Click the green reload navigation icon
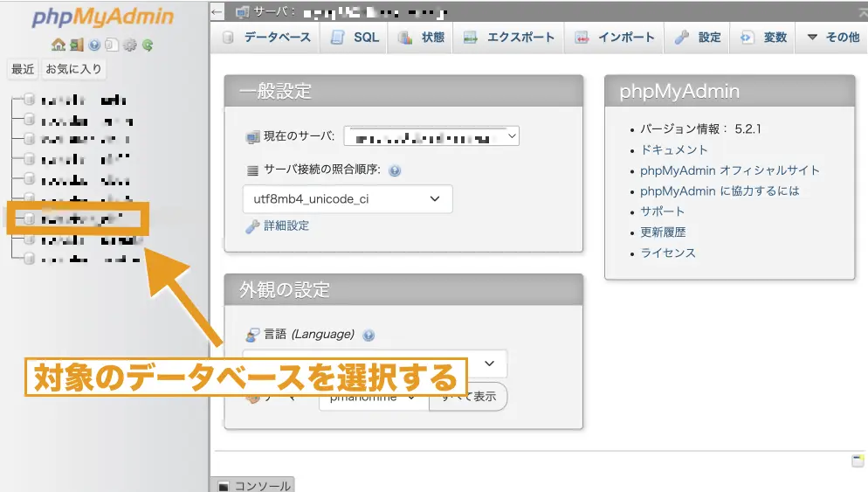The image size is (868, 492). [x=148, y=45]
